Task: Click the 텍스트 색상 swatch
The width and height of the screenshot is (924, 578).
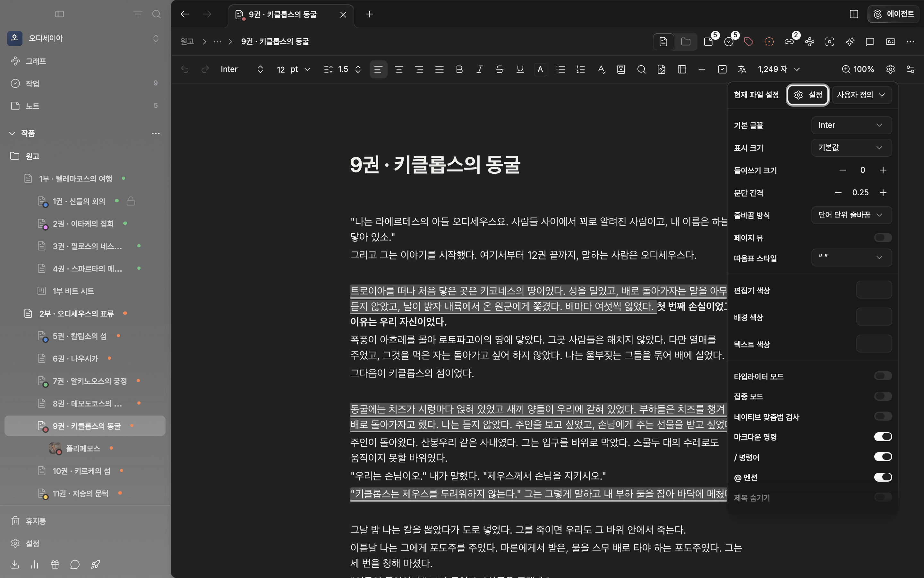Action: click(x=874, y=344)
